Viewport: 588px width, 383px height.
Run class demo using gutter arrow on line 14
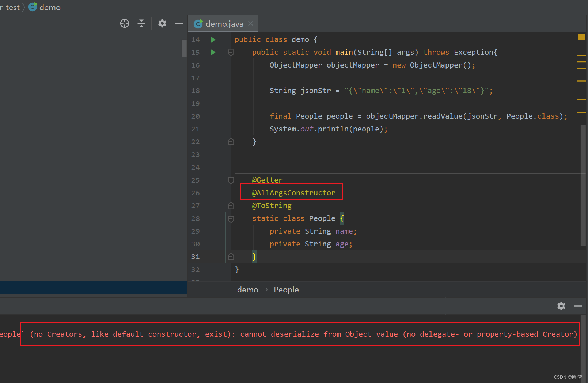click(213, 39)
